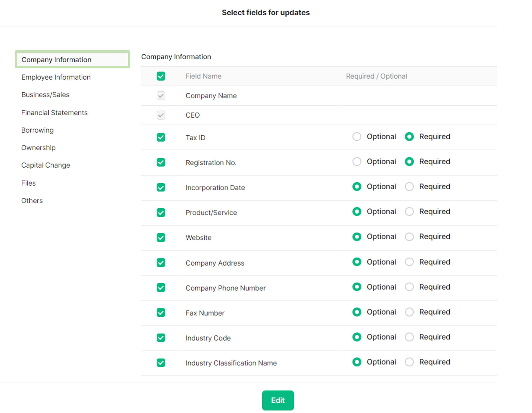Make Incorporation Date Required
Screen dimensions: 532x413
pos(409,186)
